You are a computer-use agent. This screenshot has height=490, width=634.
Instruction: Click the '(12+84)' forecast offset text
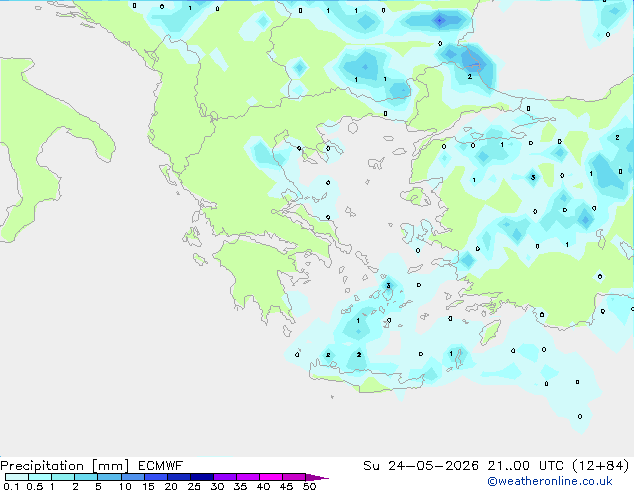click(x=601, y=466)
